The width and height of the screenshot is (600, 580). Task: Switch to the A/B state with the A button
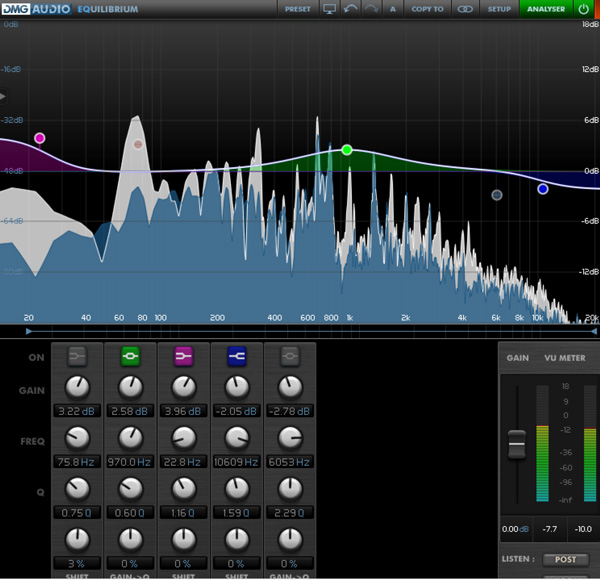(393, 9)
